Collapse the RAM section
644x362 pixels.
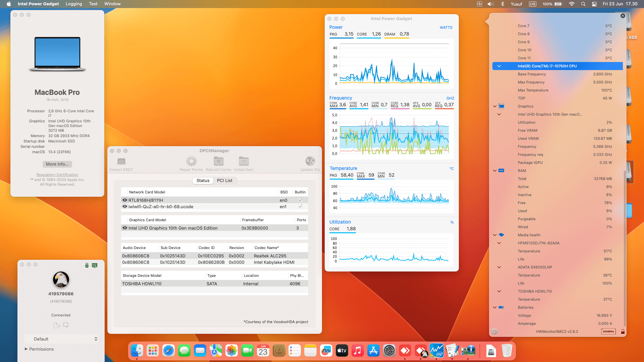[495, 171]
